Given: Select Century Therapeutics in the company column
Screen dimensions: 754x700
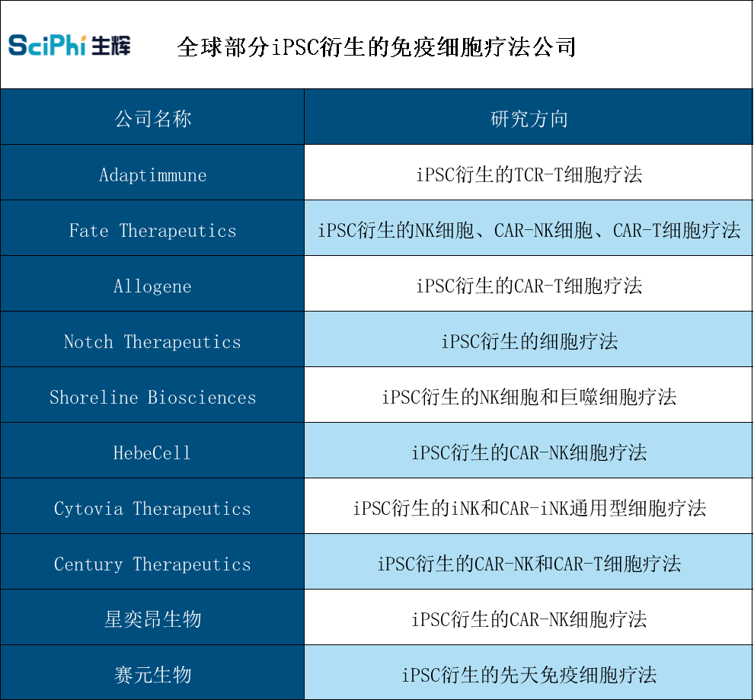Looking at the screenshot, I should [152, 562].
